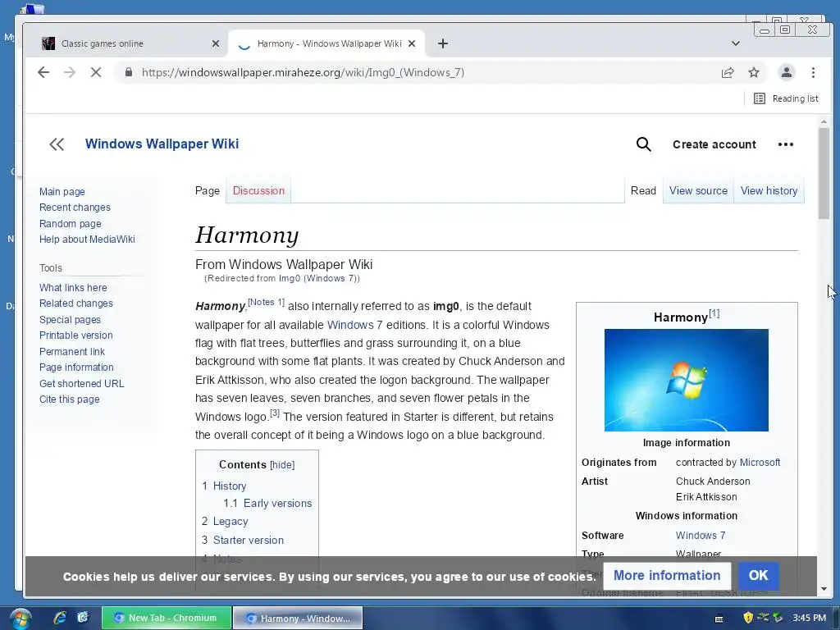This screenshot has width=840, height=630.
Task: Open the Discussion tab
Action: 258,190
